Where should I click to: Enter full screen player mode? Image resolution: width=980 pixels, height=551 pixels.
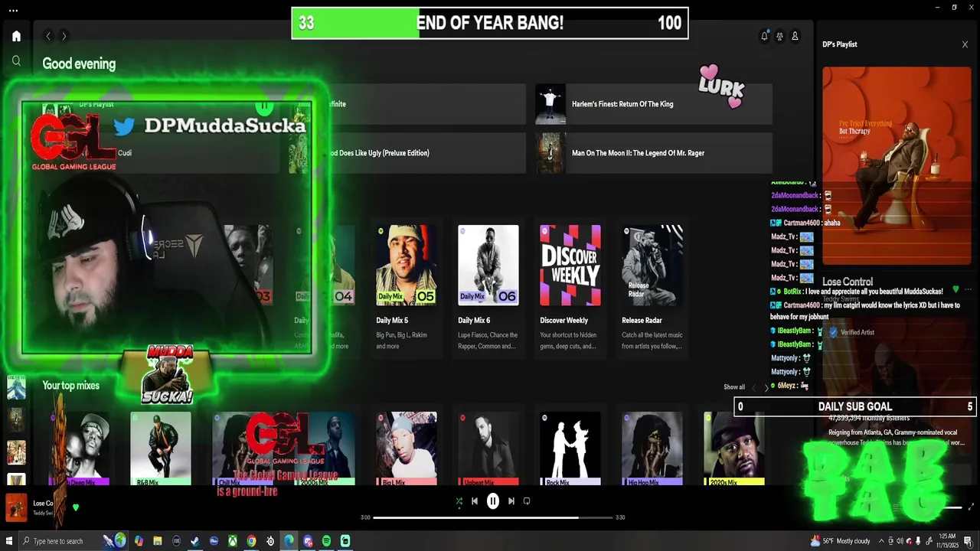972,507
